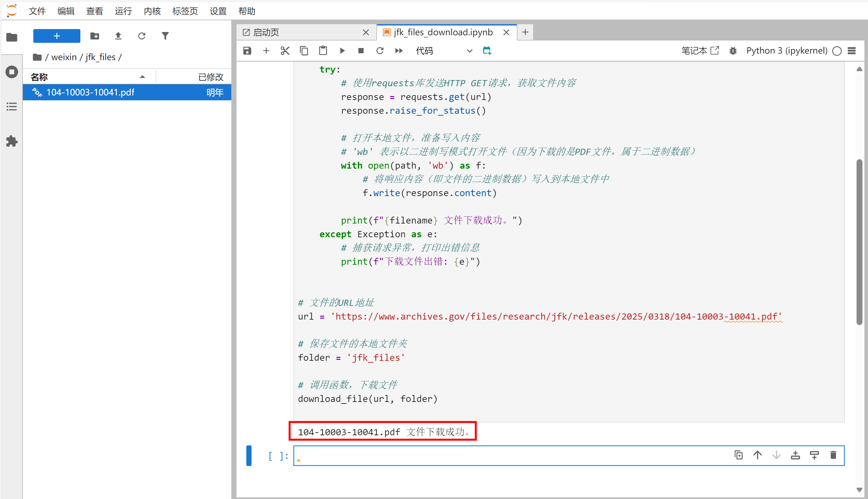Show the table of contents sidebar
This screenshot has height=499, width=868.
click(12, 107)
